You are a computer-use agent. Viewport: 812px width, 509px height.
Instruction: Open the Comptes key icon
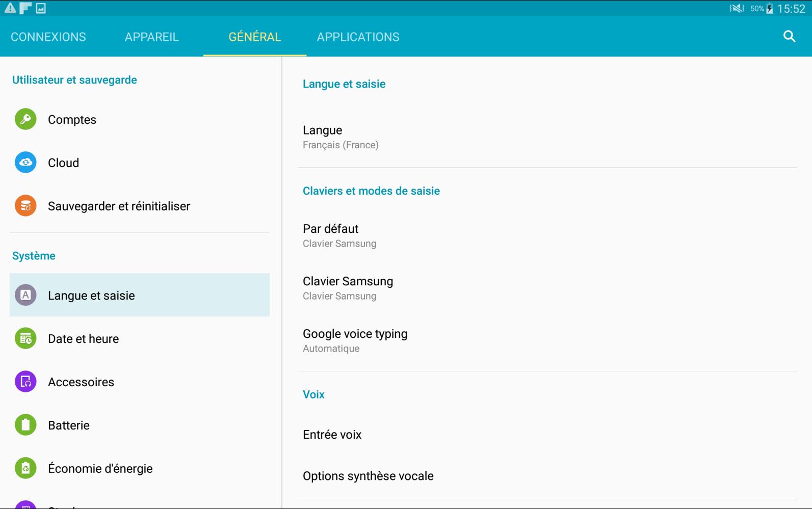point(25,119)
